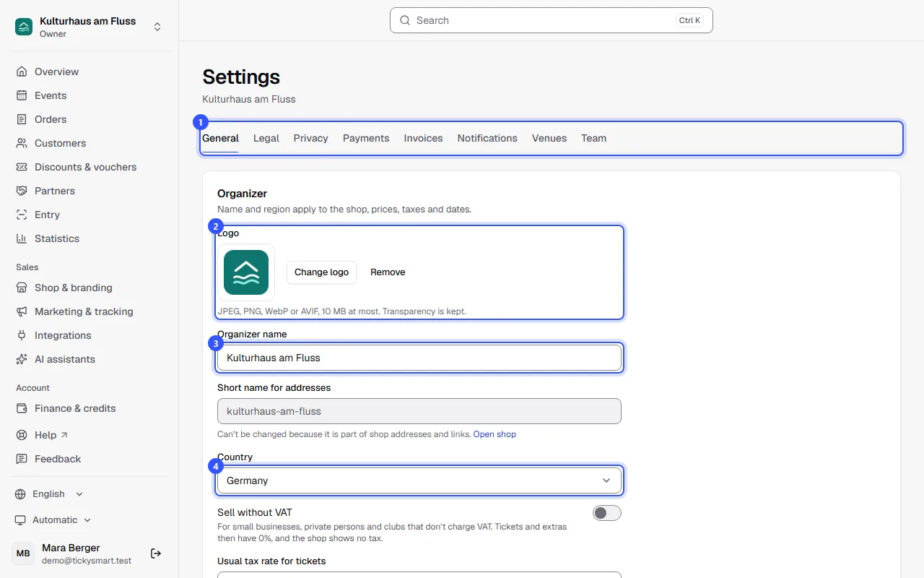This screenshot has width=924, height=578.
Task: Click the log out icon
Action: pyautogui.click(x=156, y=553)
